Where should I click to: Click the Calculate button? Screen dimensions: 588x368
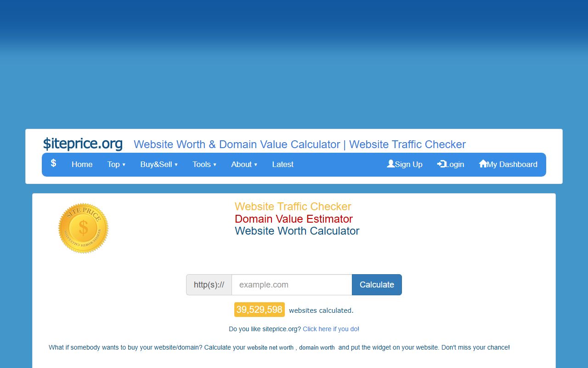pos(377,285)
